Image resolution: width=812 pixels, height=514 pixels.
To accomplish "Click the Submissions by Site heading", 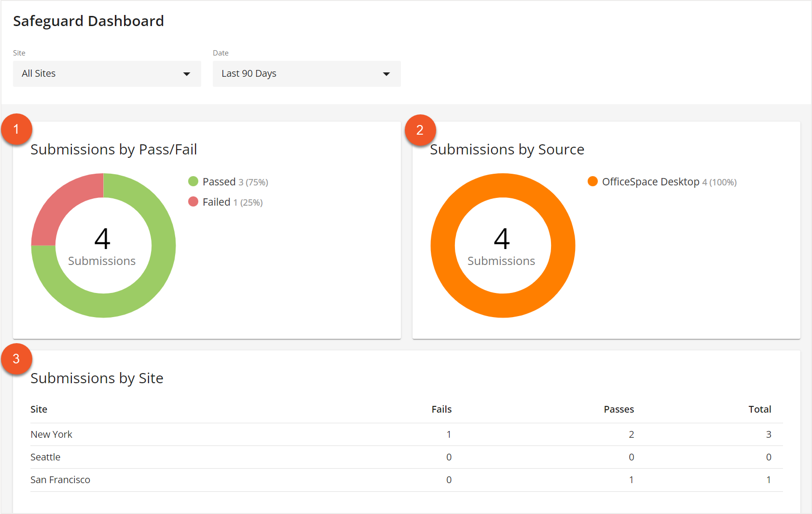I will pos(97,378).
